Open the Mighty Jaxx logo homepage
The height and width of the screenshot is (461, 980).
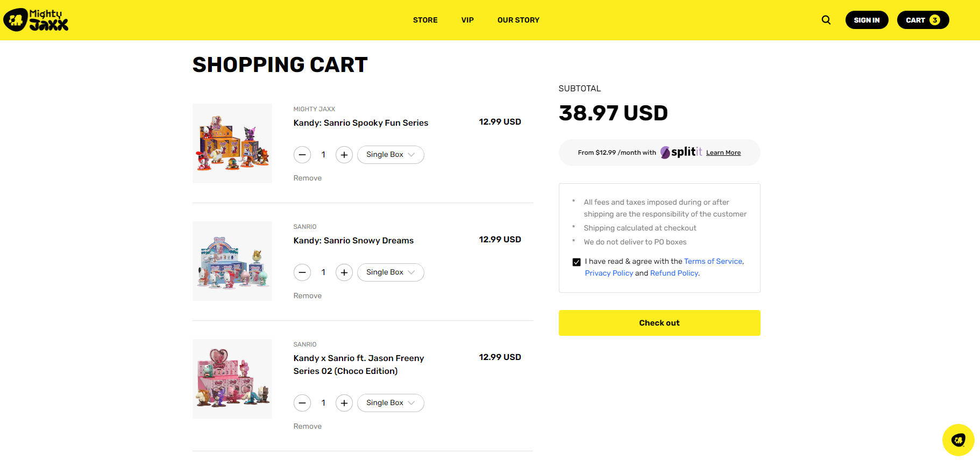[x=36, y=20]
